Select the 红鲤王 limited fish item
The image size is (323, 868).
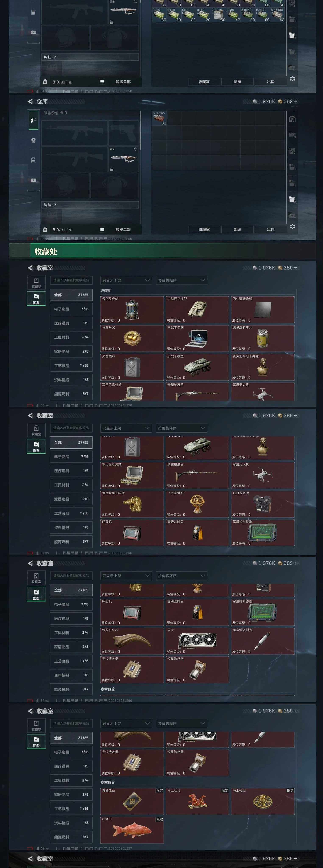click(x=132, y=830)
